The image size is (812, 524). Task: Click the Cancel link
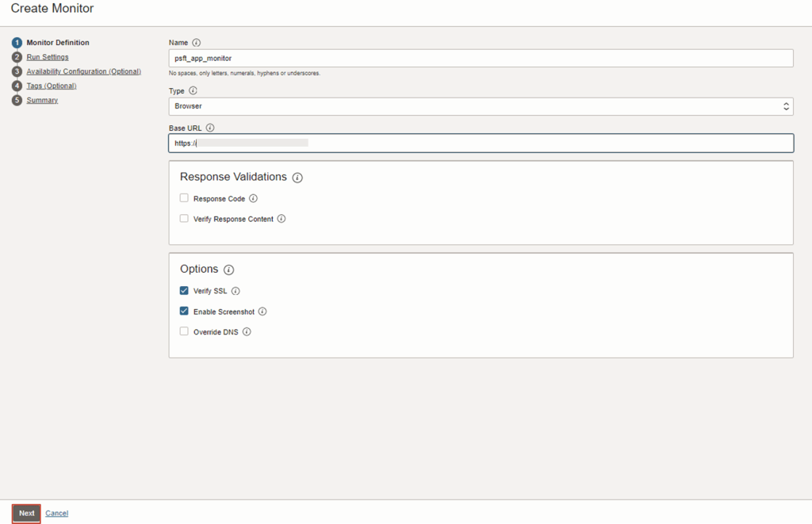point(56,514)
